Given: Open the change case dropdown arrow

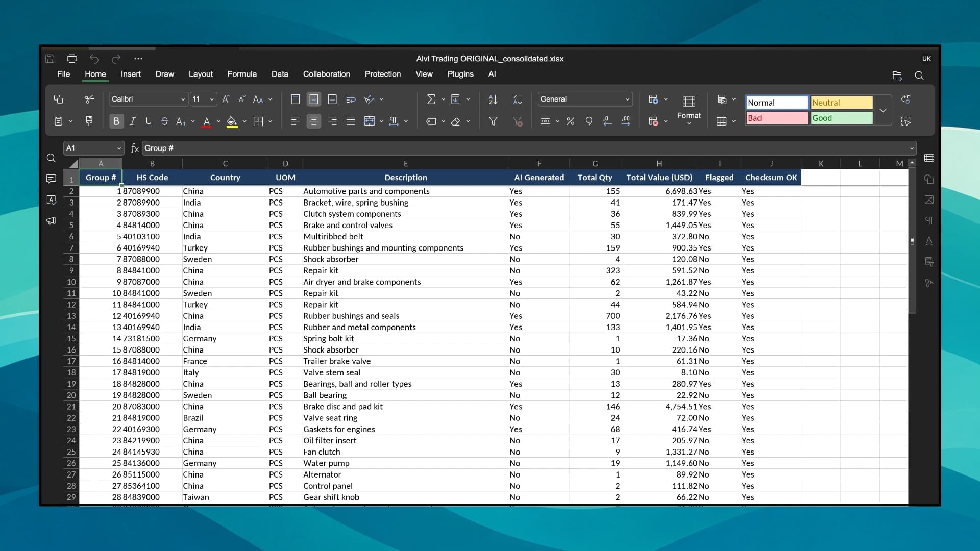Looking at the screenshot, I should (271, 99).
